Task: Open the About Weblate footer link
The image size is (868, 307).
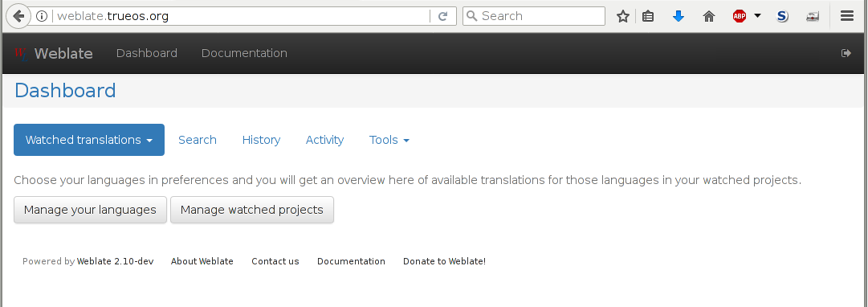Action: point(202,261)
